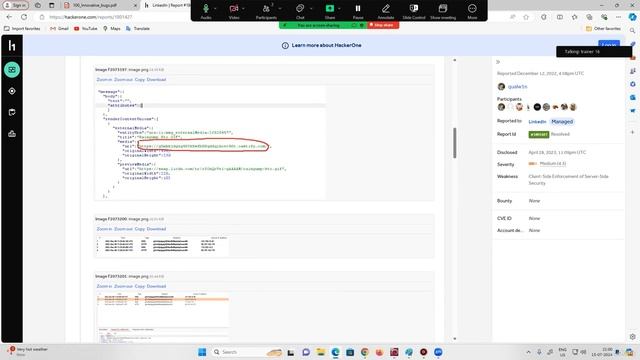Image resolution: width=640 pixels, height=360 pixels.
Task: Expand Participants options arrow in Zoom
Action: point(280,9)
